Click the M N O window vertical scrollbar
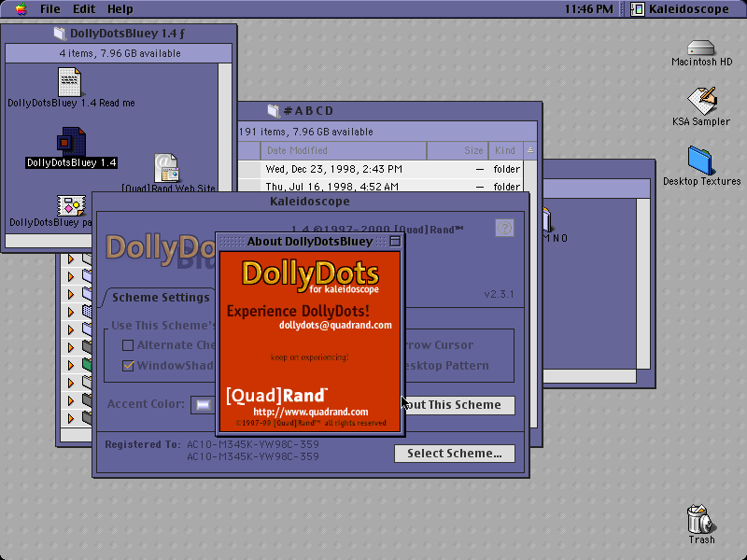This screenshot has height=560, width=747. coord(643,284)
